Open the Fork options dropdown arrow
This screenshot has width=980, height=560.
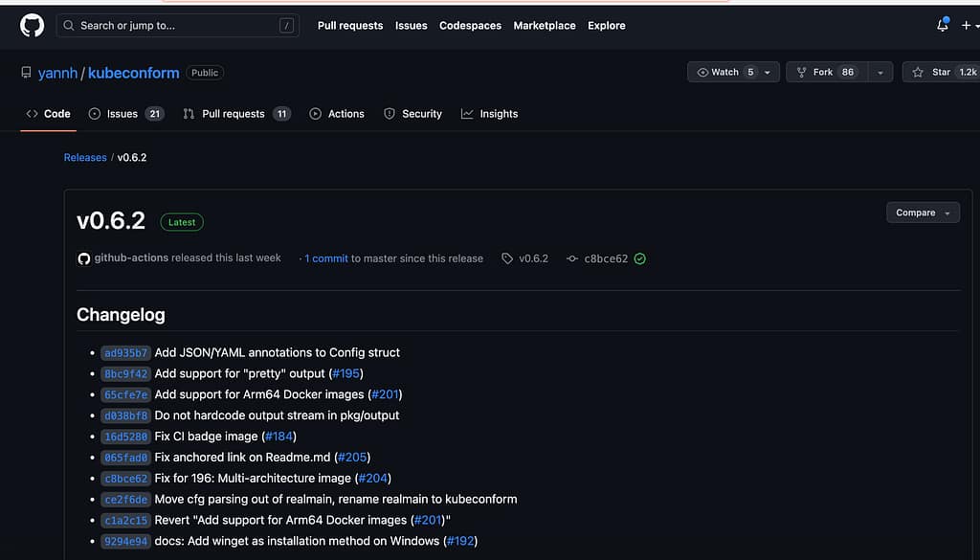pos(879,71)
